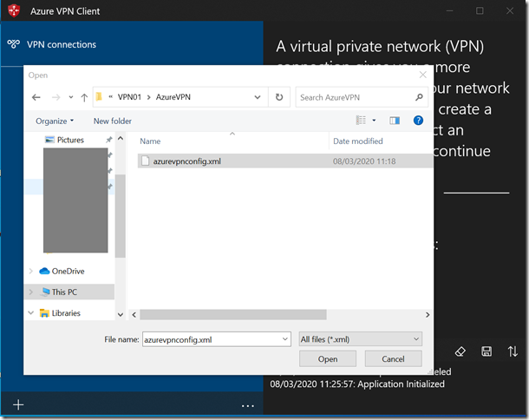Click the VPN connections header icon
This screenshot has width=529, height=420.
(x=14, y=44)
